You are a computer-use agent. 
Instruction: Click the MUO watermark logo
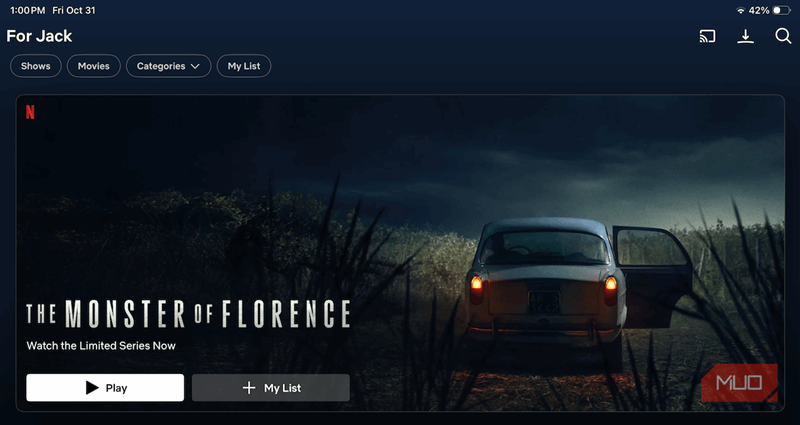[x=739, y=383]
